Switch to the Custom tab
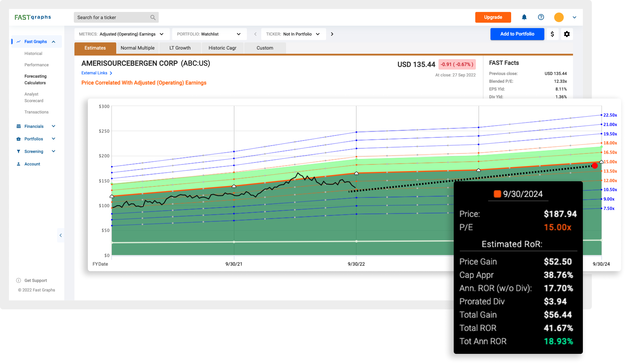Image resolution: width=628 pixels, height=364 pixels. tap(265, 48)
